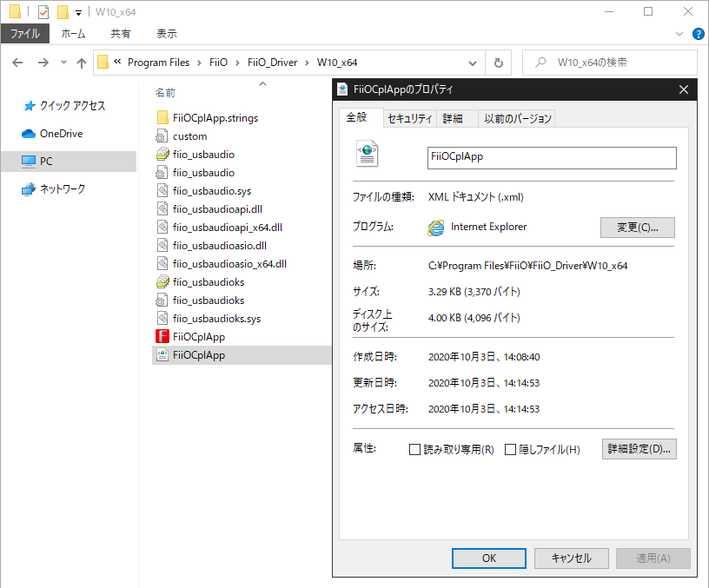This screenshot has width=709, height=588.
Task: Expand the breadcrumb arrow after Program Files
Action: [199, 63]
